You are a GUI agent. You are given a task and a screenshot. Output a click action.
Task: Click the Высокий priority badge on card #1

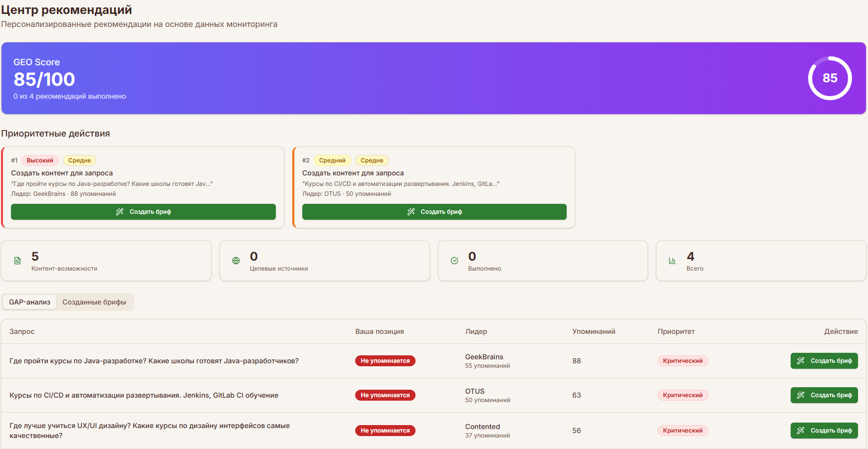40,160
